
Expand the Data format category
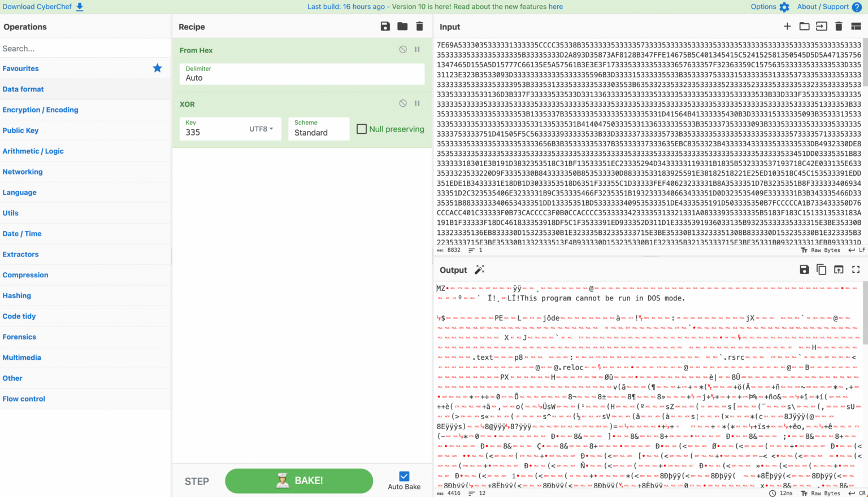pyautogui.click(x=85, y=89)
